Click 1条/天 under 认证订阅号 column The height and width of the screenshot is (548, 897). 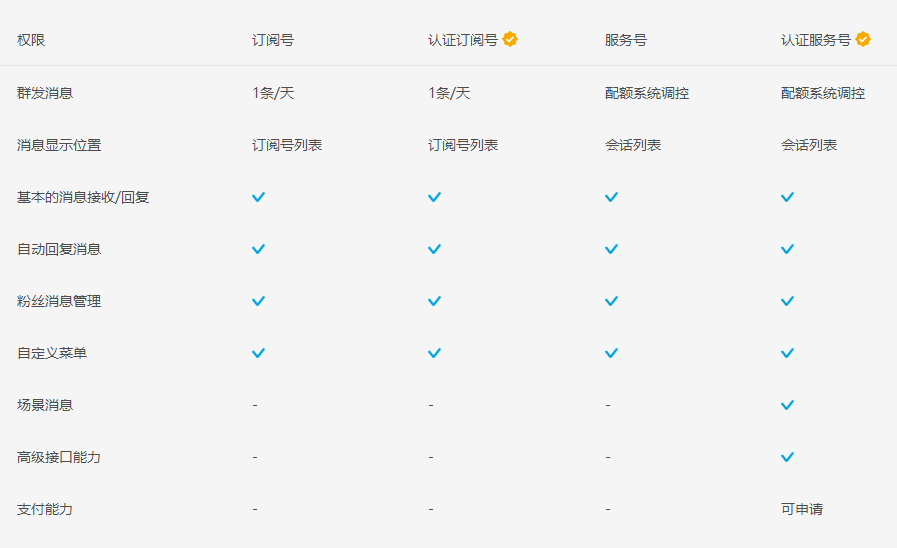point(449,93)
